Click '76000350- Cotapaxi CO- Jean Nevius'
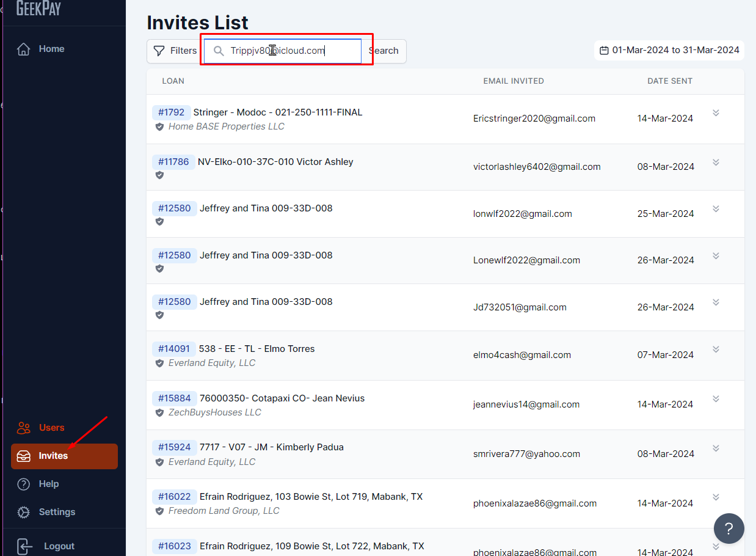This screenshot has height=556, width=756. [x=282, y=398]
